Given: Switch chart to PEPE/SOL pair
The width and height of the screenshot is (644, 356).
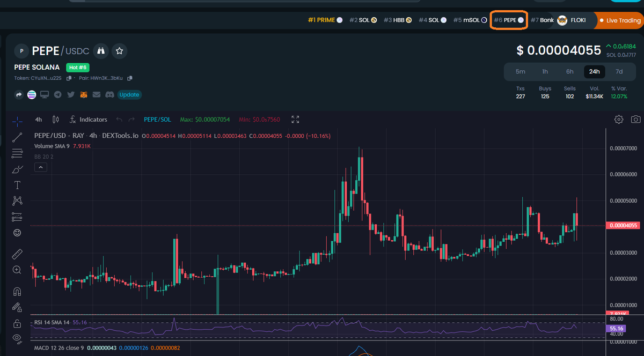Looking at the screenshot, I should pos(157,120).
